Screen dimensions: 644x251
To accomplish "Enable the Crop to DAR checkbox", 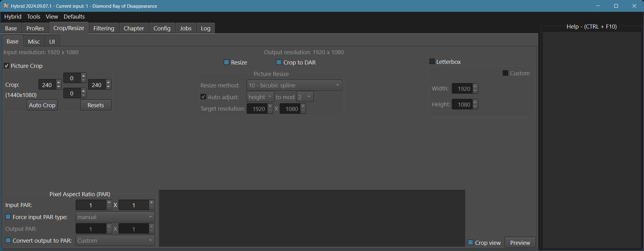I will [279, 62].
